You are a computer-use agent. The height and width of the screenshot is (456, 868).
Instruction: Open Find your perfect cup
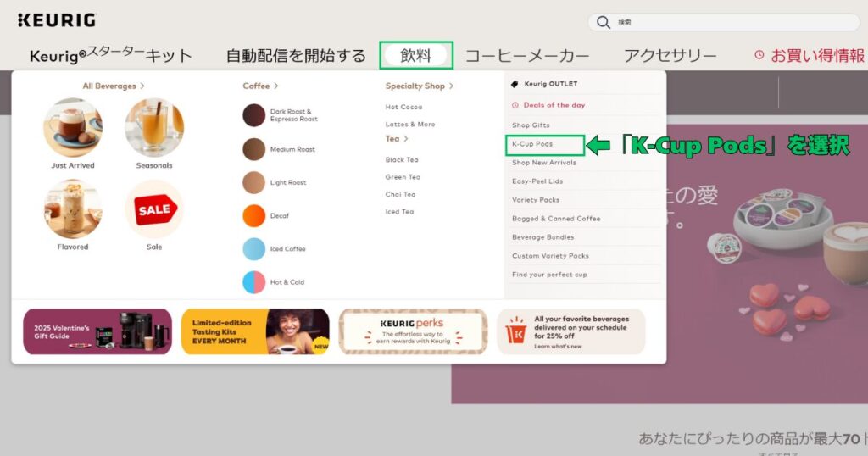549,275
